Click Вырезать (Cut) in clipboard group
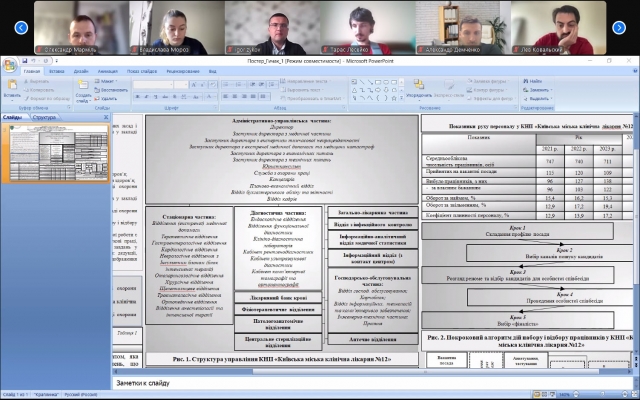 point(38,81)
